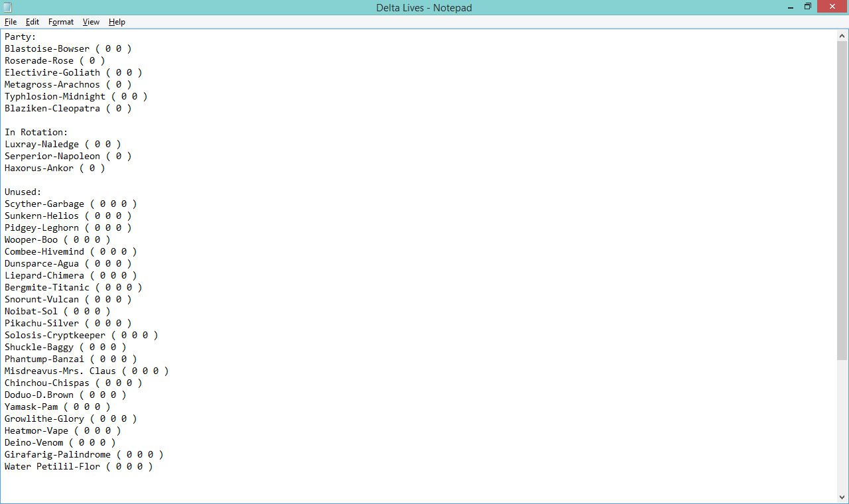Click the 'Haxorus-Ankor' line
This screenshot has width=849, height=504.
tap(55, 168)
